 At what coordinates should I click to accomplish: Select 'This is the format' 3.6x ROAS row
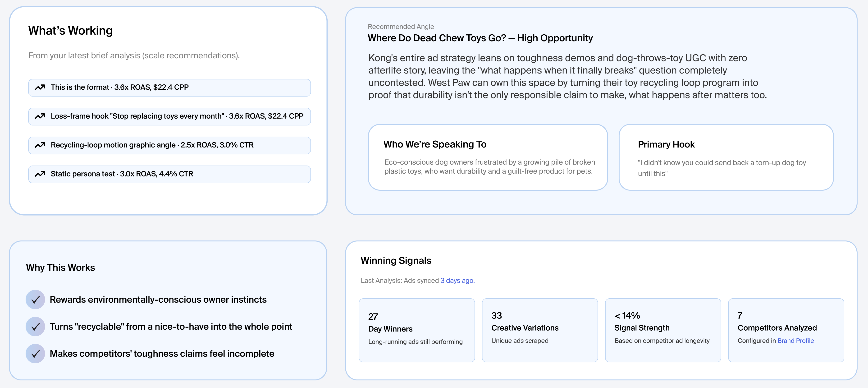[169, 88]
